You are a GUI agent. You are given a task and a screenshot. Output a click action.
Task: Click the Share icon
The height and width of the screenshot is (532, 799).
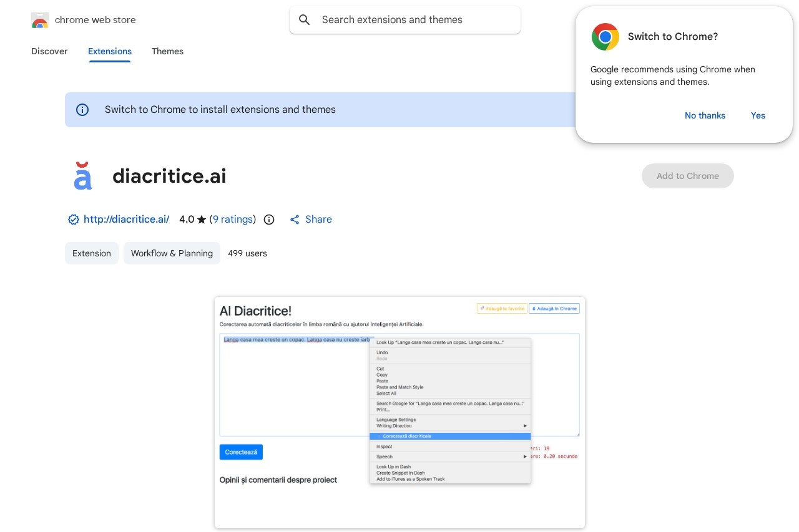(x=295, y=220)
